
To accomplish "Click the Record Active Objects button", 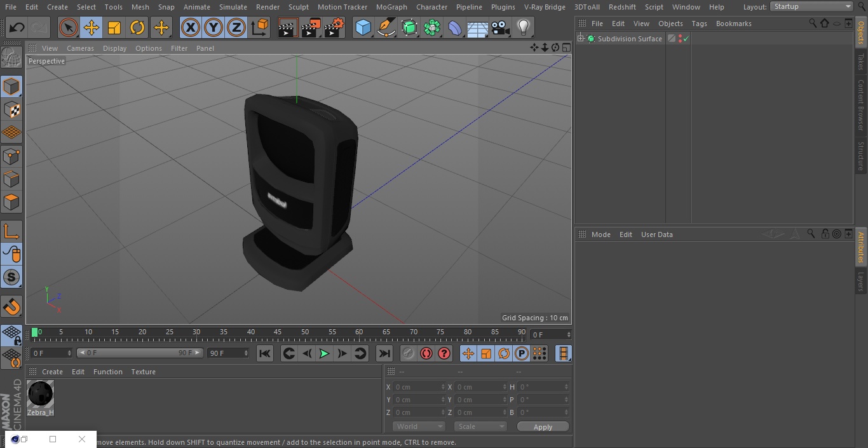I will tap(409, 353).
